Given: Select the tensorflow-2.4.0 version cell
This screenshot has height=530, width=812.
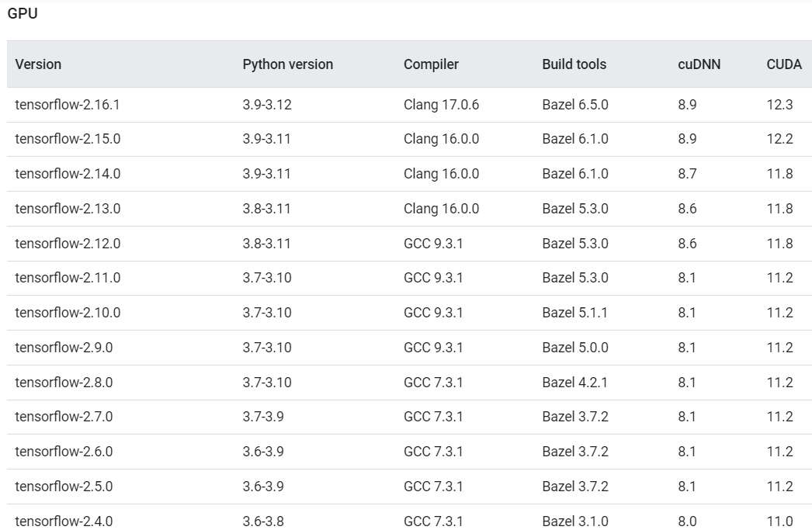Looking at the screenshot, I should [x=64, y=521].
